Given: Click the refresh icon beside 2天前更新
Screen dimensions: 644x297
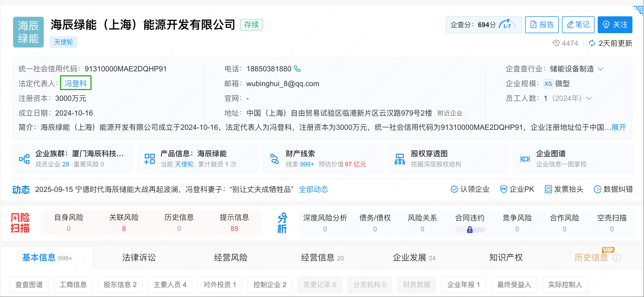Looking at the screenshot, I should pos(592,43).
